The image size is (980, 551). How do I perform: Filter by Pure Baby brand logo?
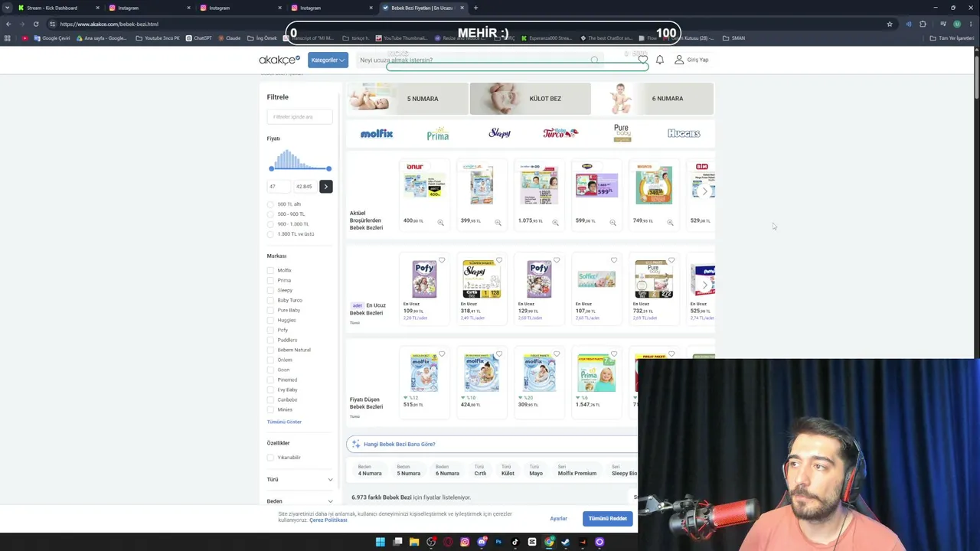click(622, 133)
